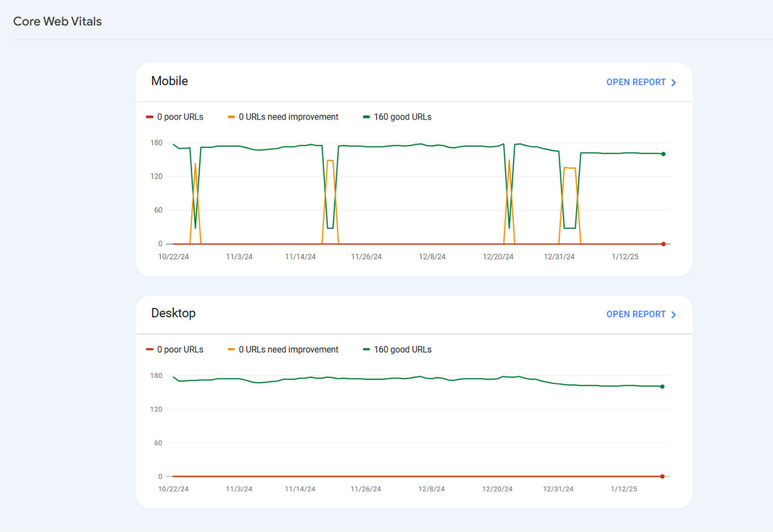Click the 180 y-axis value on Desktop chart

pos(157,375)
